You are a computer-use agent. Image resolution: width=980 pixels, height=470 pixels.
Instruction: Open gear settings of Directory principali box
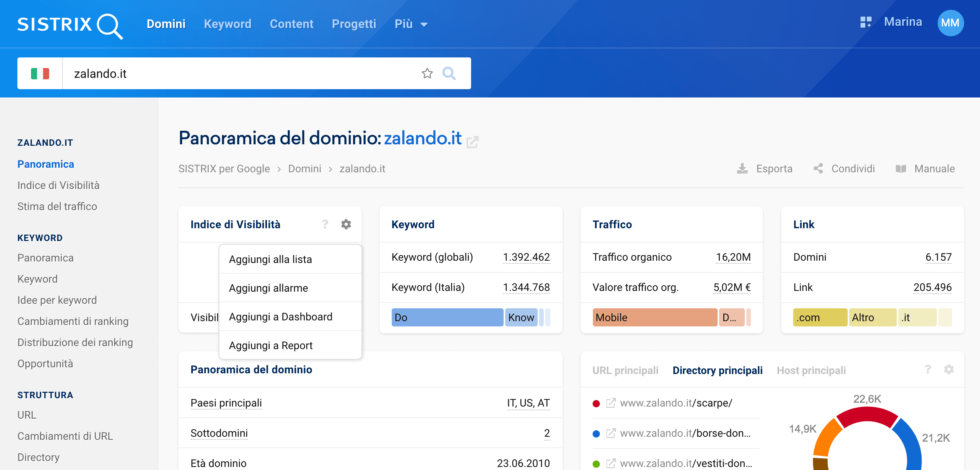tap(949, 369)
